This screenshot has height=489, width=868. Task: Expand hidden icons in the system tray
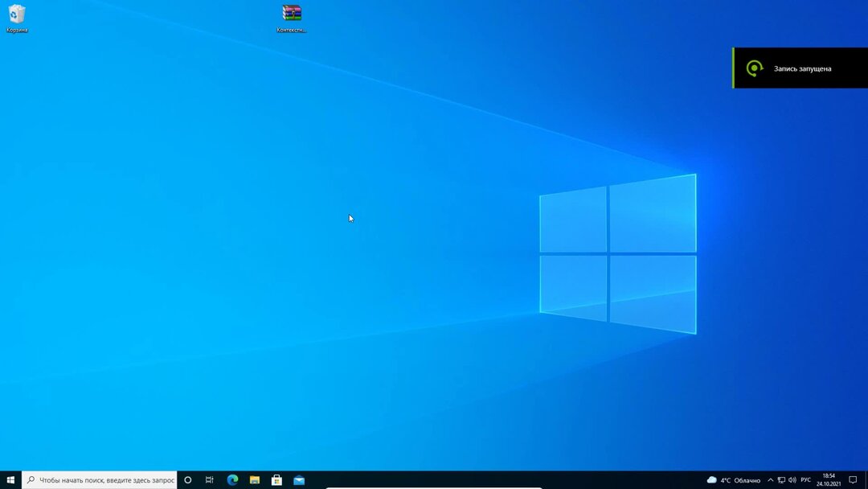coord(769,480)
